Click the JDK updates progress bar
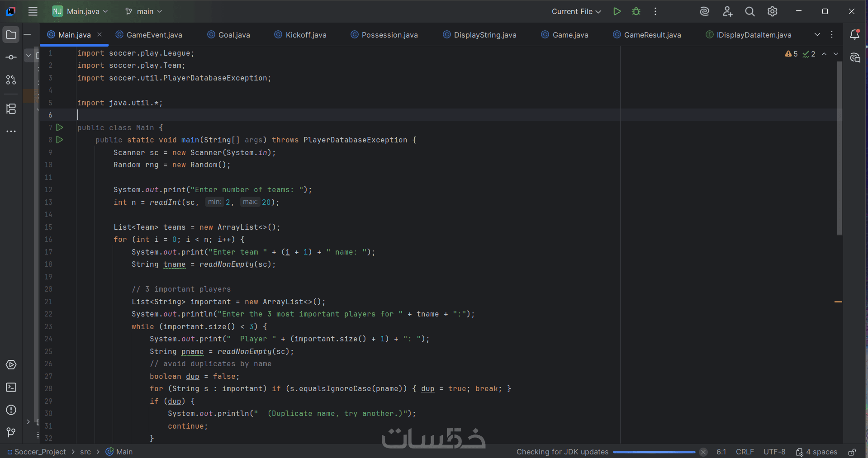Screen dimensions: 868x458 click(654, 452)
